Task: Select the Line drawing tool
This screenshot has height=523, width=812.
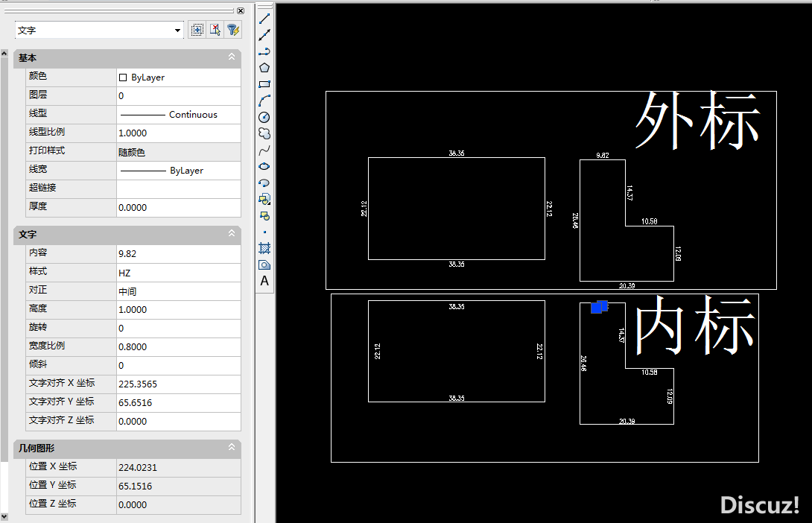Action: [x=264, y=18]
